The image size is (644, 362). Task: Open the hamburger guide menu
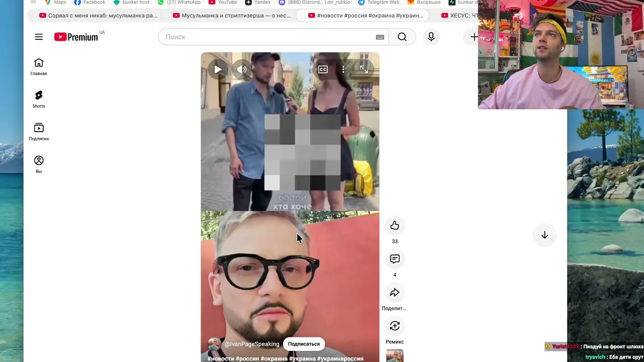39,37
